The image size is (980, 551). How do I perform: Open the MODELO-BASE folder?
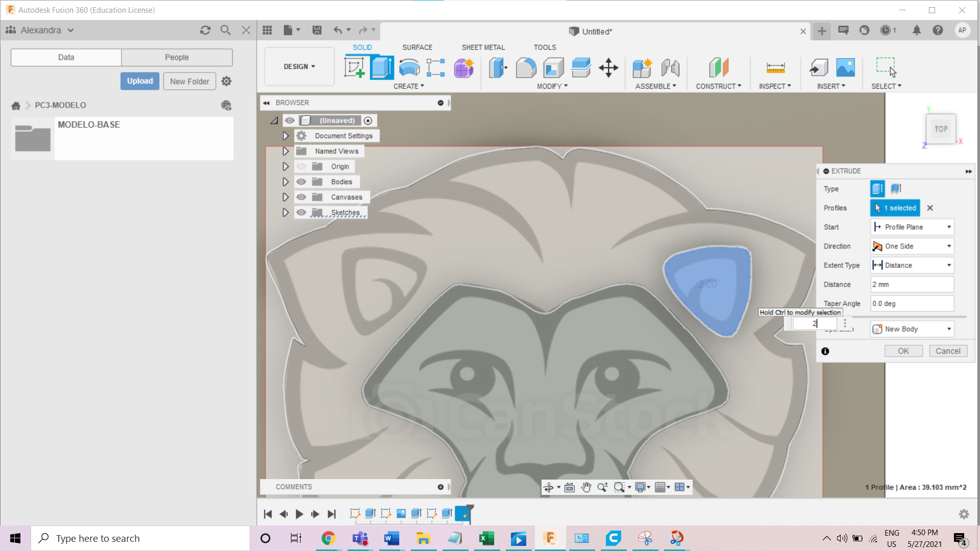[122, 138]
